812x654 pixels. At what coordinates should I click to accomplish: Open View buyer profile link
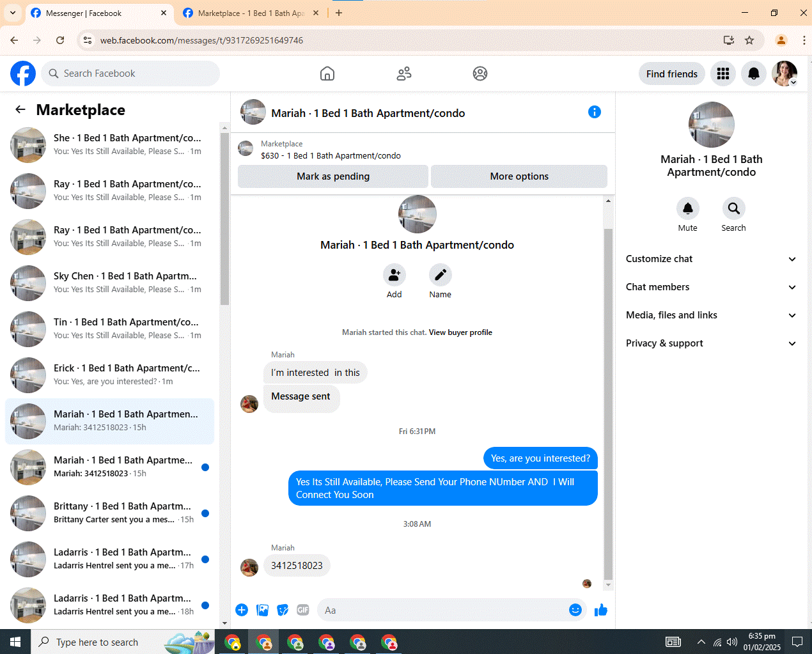click(460, 332)
